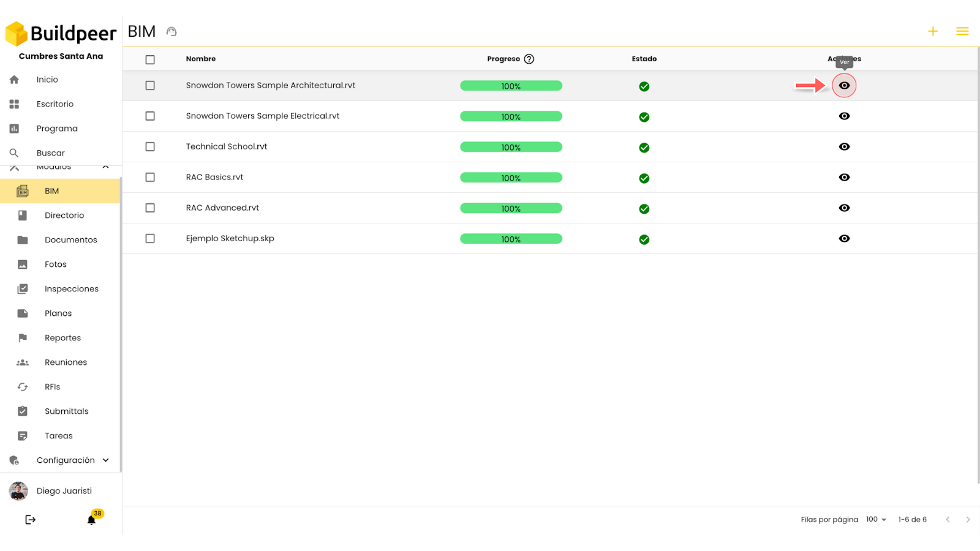The width and height of the screenshot is (980, 551).
Task: Open Reuniones in sidebar
Action: (x=66, y=362)
